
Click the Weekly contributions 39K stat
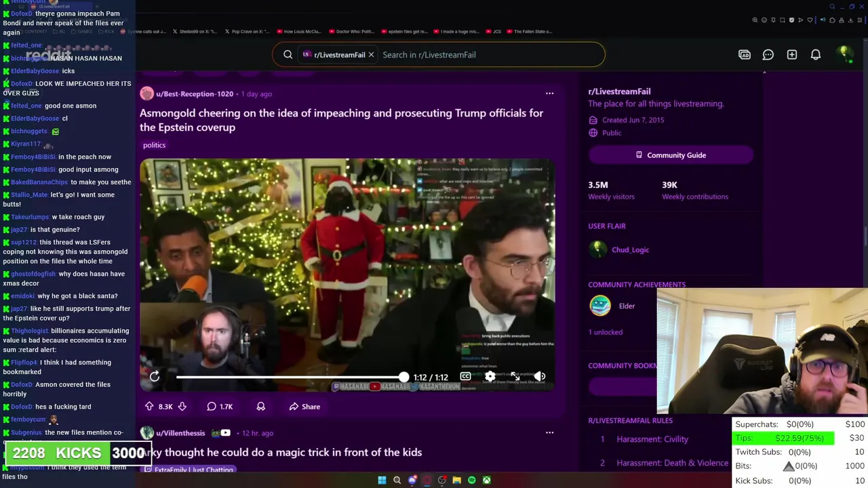click(695, 190)
